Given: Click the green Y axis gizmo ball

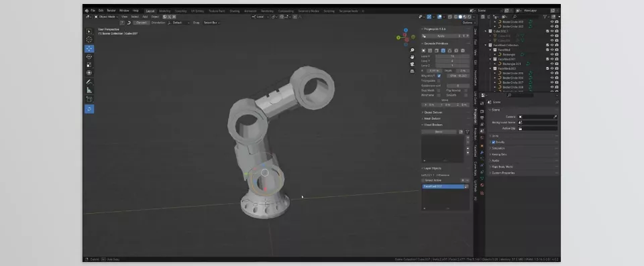Looking at the screenshot, I should coord(398,38).
